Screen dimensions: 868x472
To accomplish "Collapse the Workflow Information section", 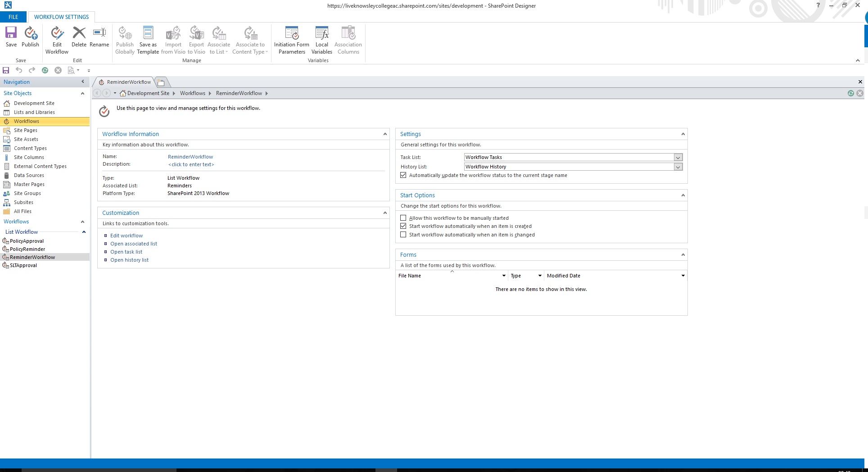I will [385, 134].
